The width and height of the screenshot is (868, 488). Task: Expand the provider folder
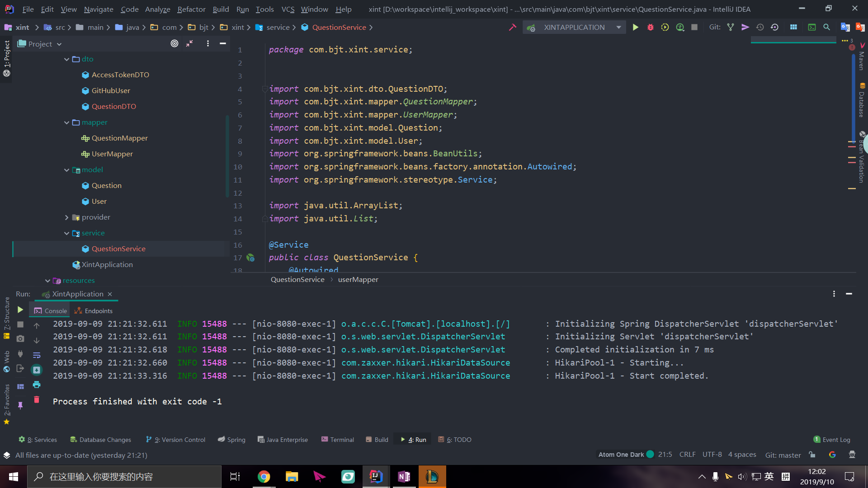point(66,217)
